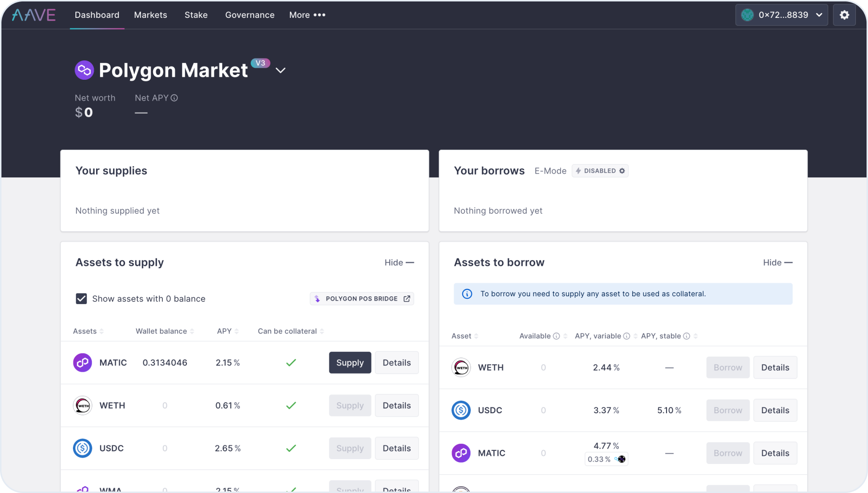Image resolution: width=868 pixels, height=493 pixels.
Task: Open settings gear in the header
Action: click(844, 15)
